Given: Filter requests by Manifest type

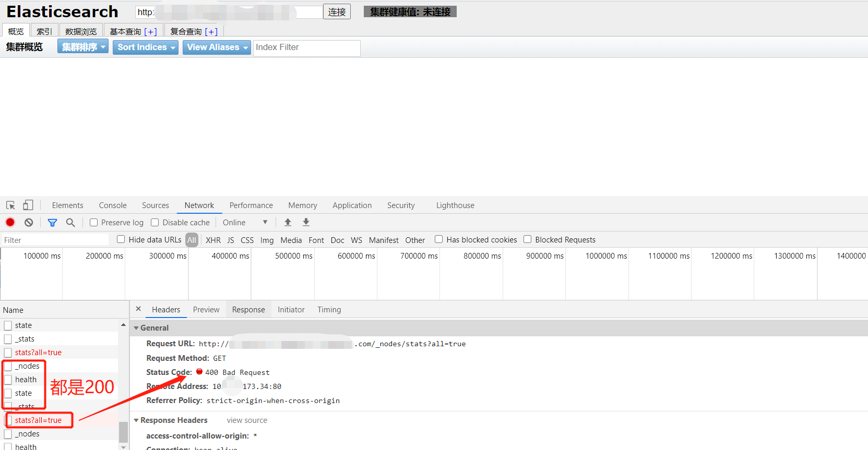Looking at the screenshot, I should pos(384,240).
